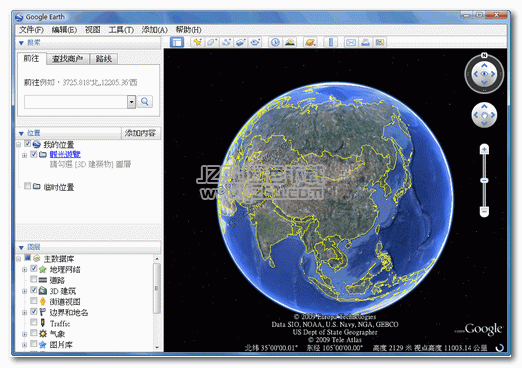Click the zoom in plus button
522x368 pixels.
coord(484,150)
